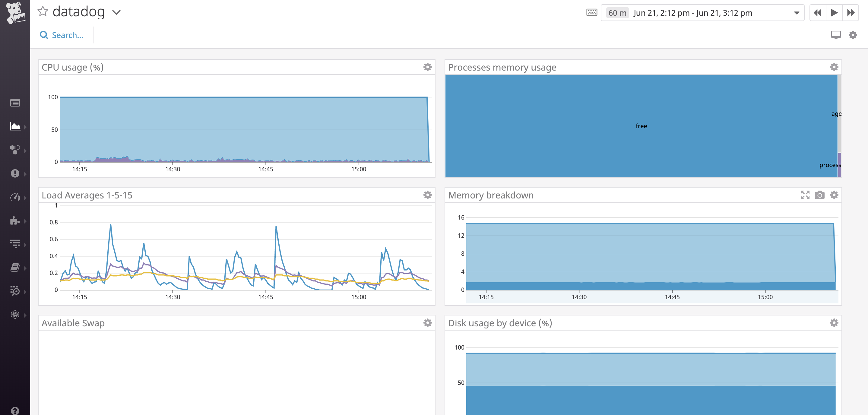Toggle TV full-screen mode icon

(836, 35)
